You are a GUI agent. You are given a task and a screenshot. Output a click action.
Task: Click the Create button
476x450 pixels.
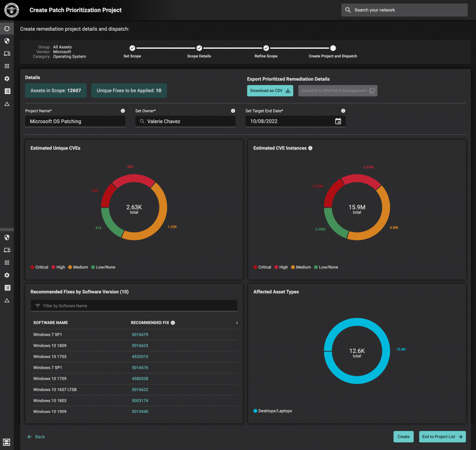coord(403,437)
